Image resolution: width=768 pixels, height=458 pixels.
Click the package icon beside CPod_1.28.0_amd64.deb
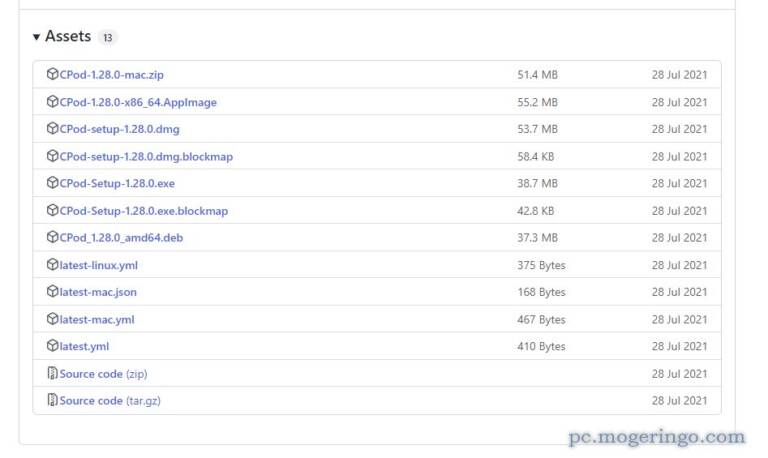[52, 237]
